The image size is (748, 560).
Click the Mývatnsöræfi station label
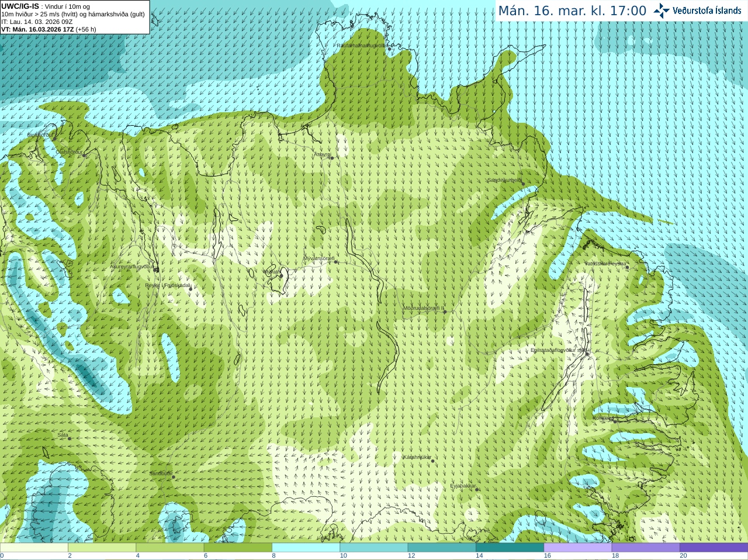point(318,258)
